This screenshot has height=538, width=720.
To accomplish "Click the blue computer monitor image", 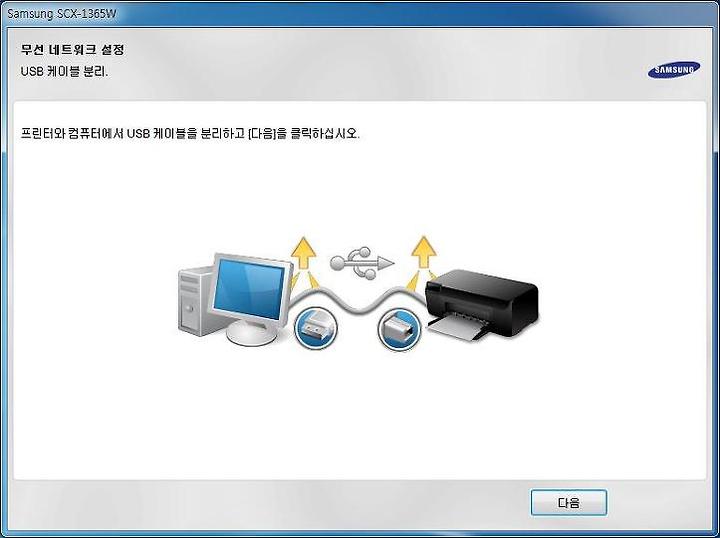I will [250, 288].
